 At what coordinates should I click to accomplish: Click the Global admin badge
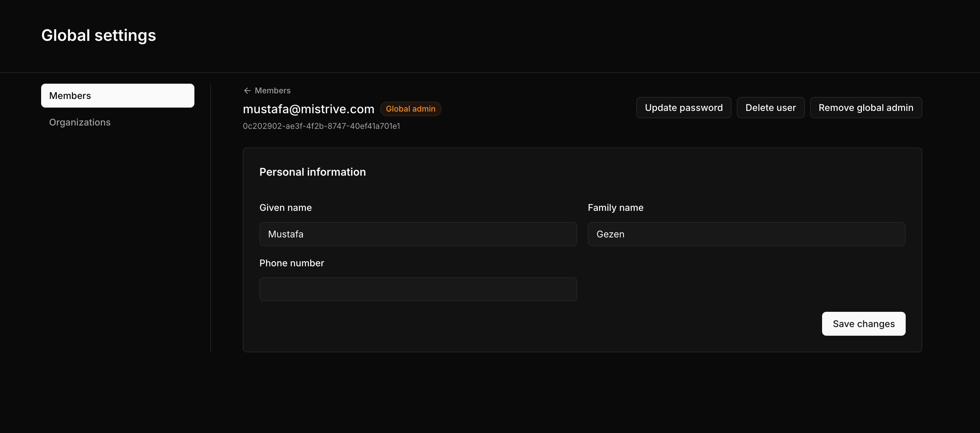(x=410, y=109)
